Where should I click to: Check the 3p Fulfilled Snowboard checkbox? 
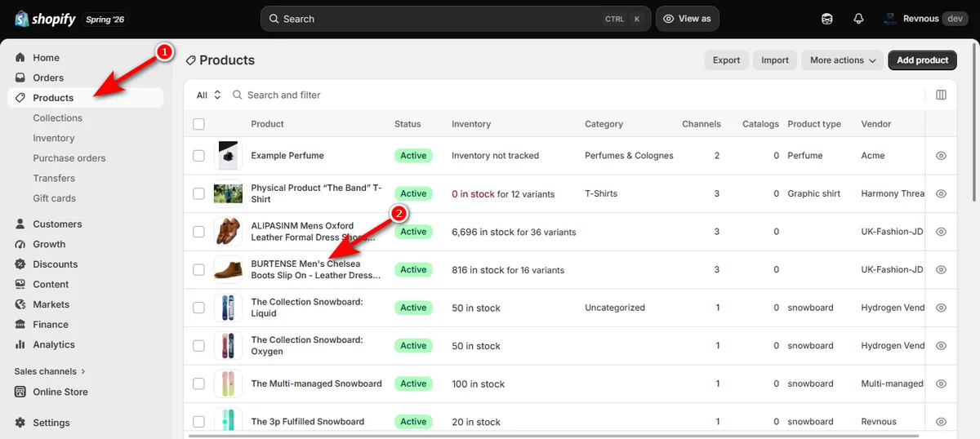(x=198, y=422)
